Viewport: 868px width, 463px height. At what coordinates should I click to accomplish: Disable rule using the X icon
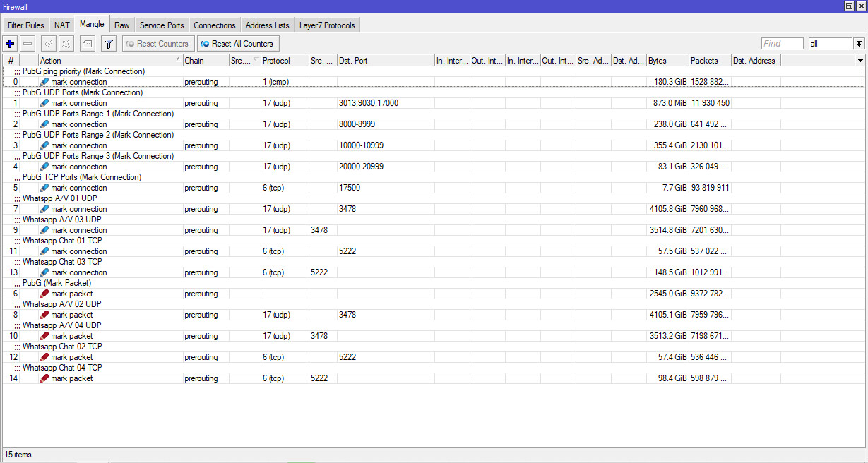pos(66,44)
